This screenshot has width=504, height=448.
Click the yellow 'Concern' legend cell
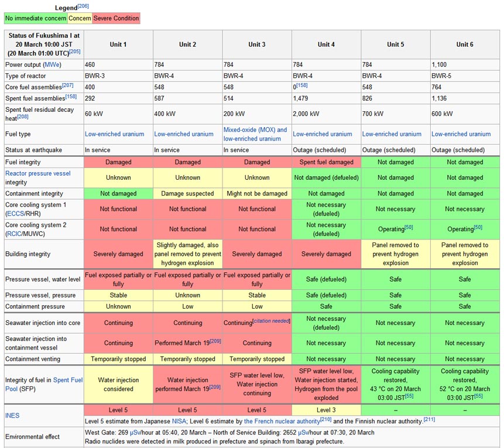(x=80, y=18)
